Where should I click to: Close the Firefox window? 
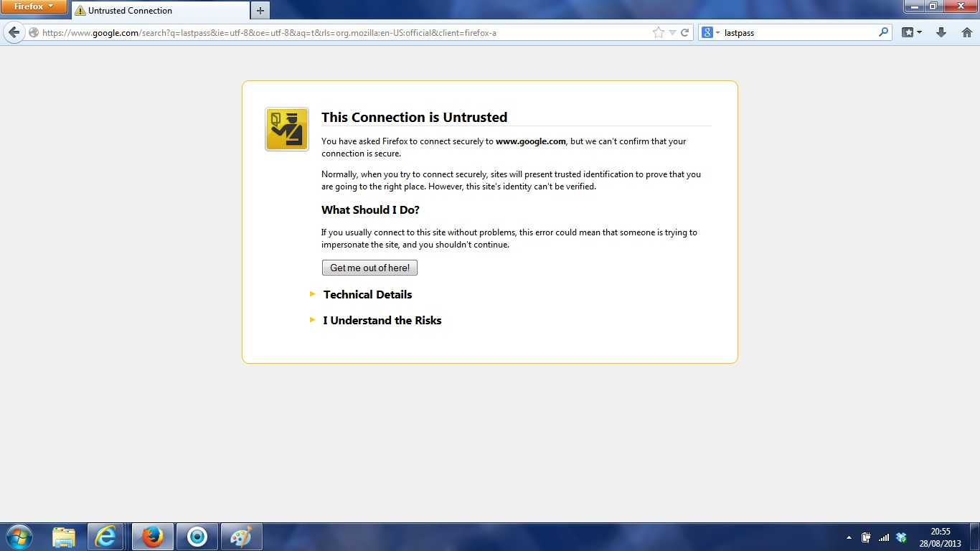tap(959, 6)
